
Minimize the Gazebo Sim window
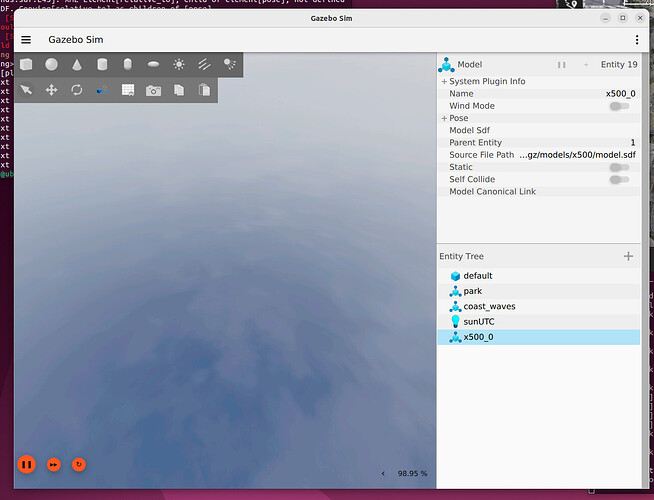point(605,18)
